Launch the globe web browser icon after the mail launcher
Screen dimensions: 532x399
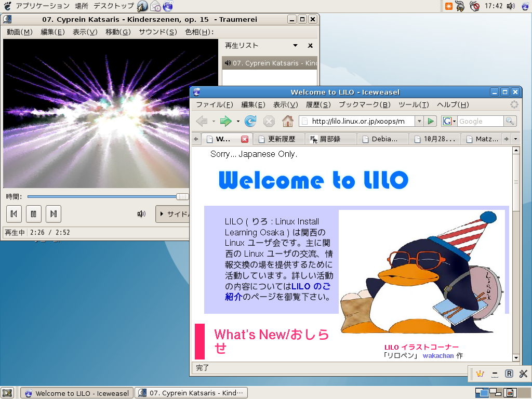(168, 6)
